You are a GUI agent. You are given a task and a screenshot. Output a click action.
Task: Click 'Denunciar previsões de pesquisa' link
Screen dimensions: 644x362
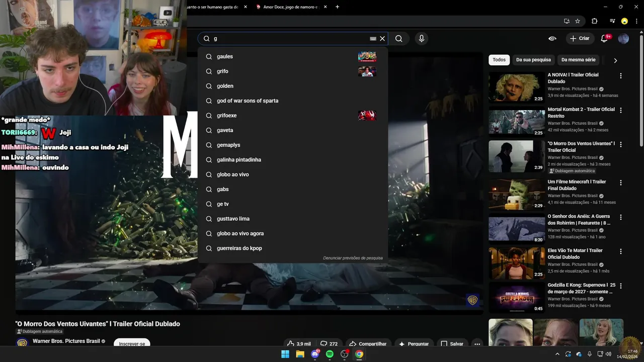pyautogui.click(x=353, y=258)
